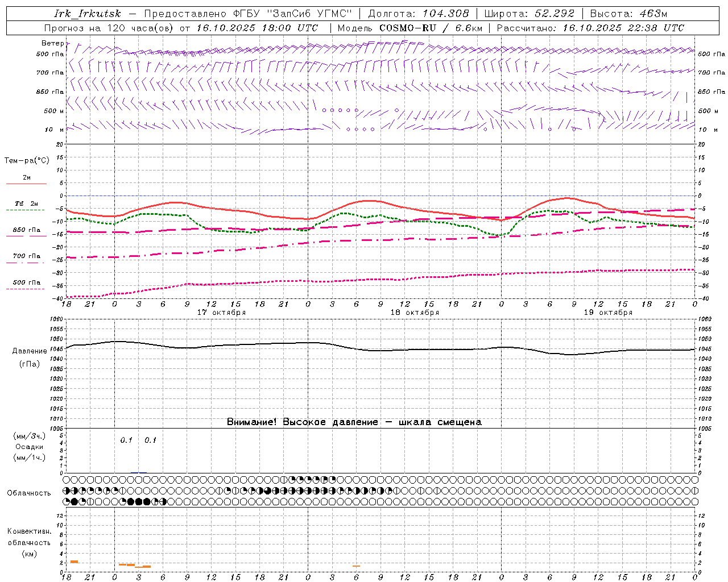The image size is (728, 582).
Task: Click the Td 2м dew point legend entry
Action: [27, 203]
